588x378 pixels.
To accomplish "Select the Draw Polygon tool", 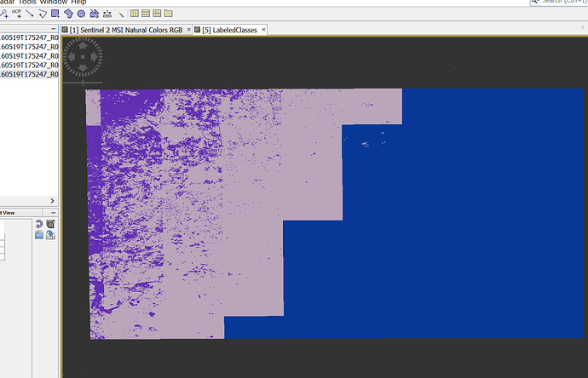I will (68, 14).
